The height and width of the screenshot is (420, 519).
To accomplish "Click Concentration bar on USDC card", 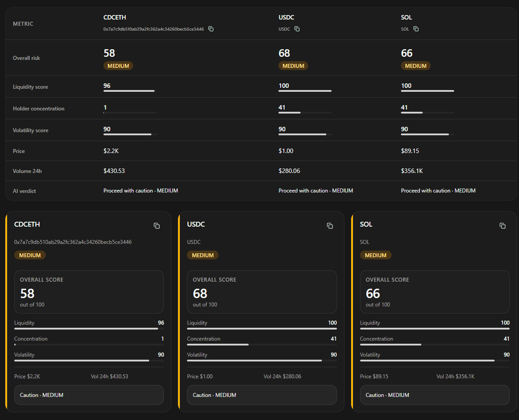I will click(262, 345).
